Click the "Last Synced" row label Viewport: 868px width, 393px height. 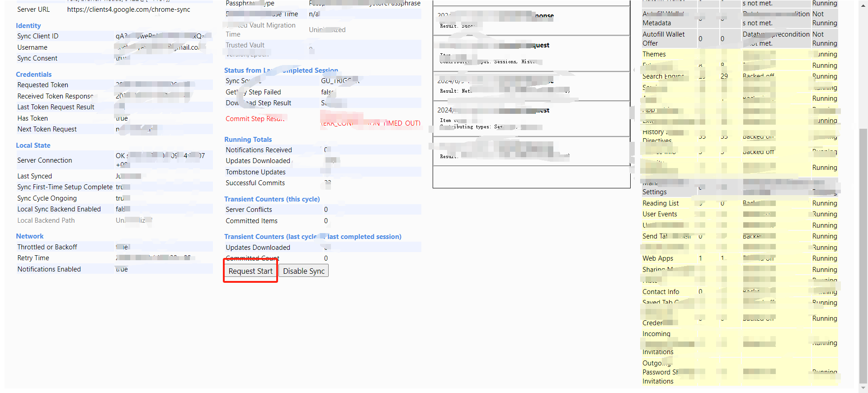pyautogui.click(x=34, y=176)
